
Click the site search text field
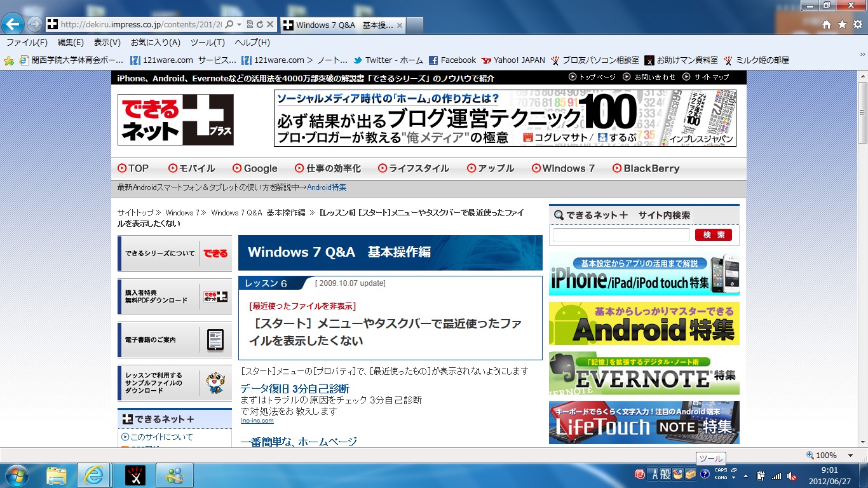pos(621,235)
